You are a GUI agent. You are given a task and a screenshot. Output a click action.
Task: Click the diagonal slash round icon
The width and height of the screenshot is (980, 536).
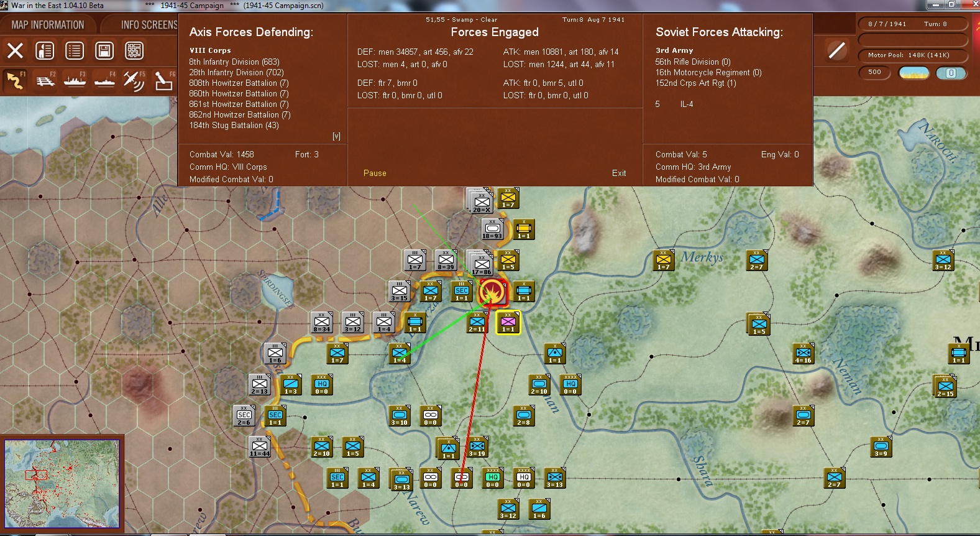(x=837, y=50)
